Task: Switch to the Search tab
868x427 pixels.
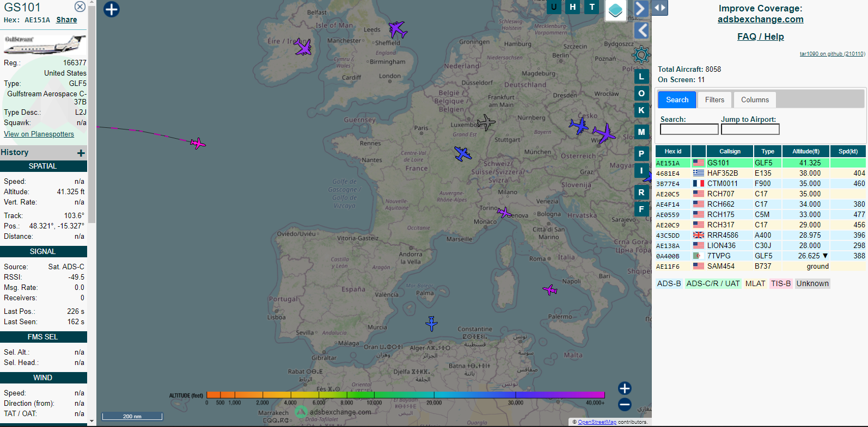Action: click(677, 100)
